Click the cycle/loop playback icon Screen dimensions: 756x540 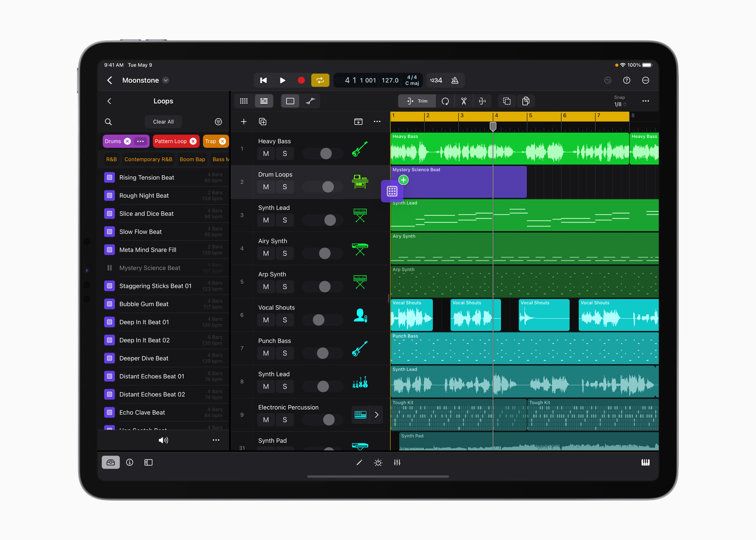(x=320, y=81)
